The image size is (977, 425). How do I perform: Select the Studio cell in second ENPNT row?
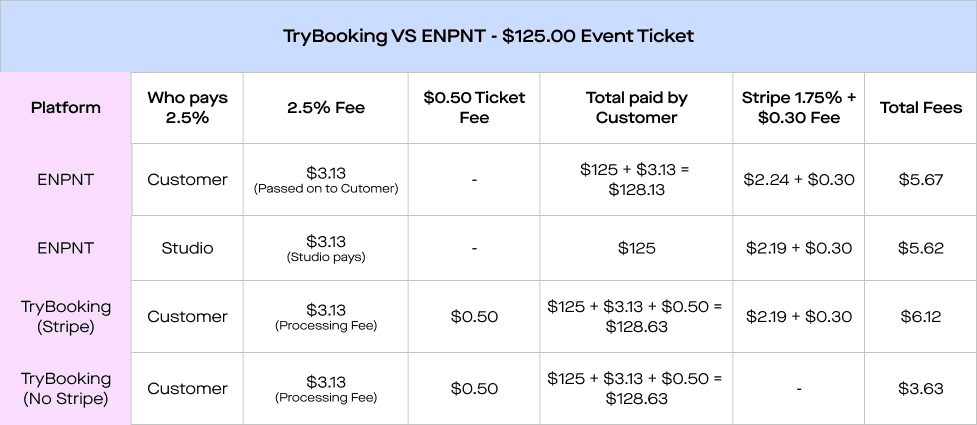(x=187, y=248)
